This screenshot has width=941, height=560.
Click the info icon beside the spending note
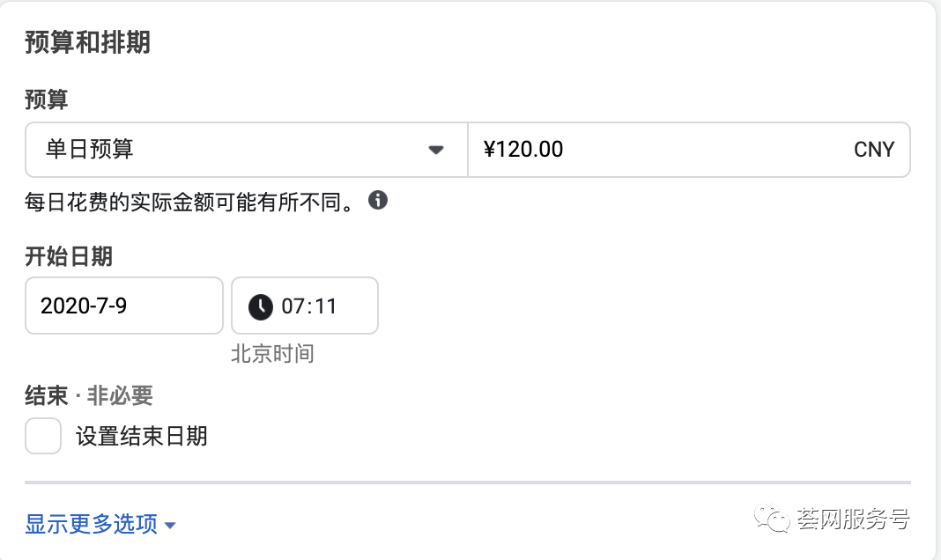click(378, 200)
